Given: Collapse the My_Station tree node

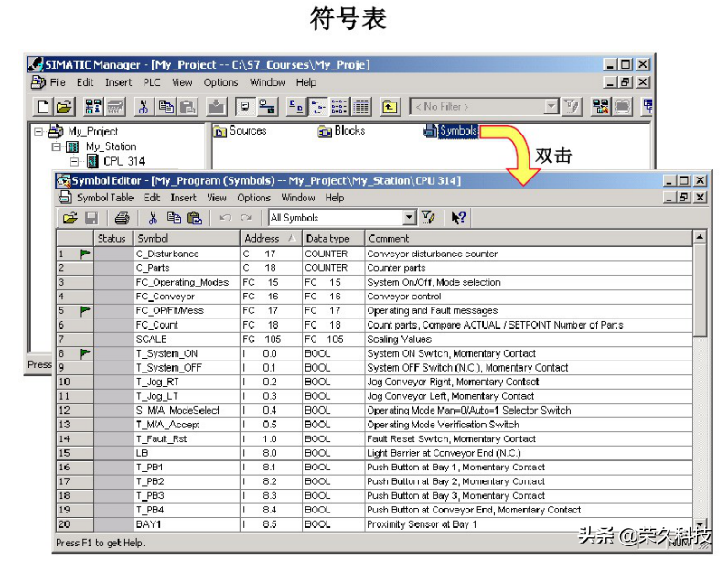Looking at the screenshot, I should pos(56,146).
